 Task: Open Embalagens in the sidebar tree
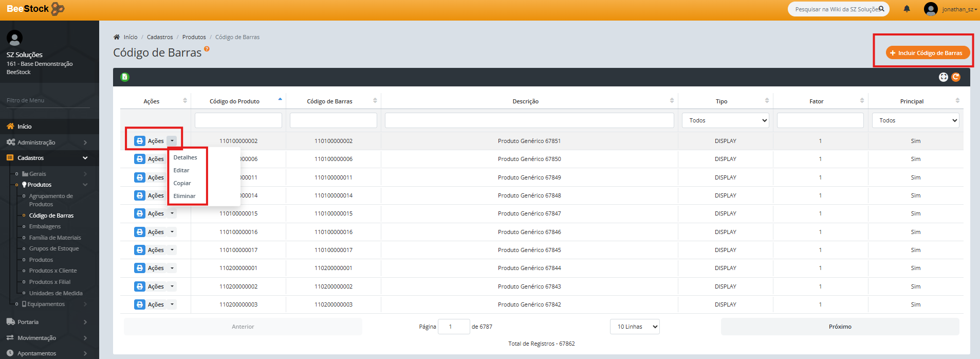(x=45, y=226)
